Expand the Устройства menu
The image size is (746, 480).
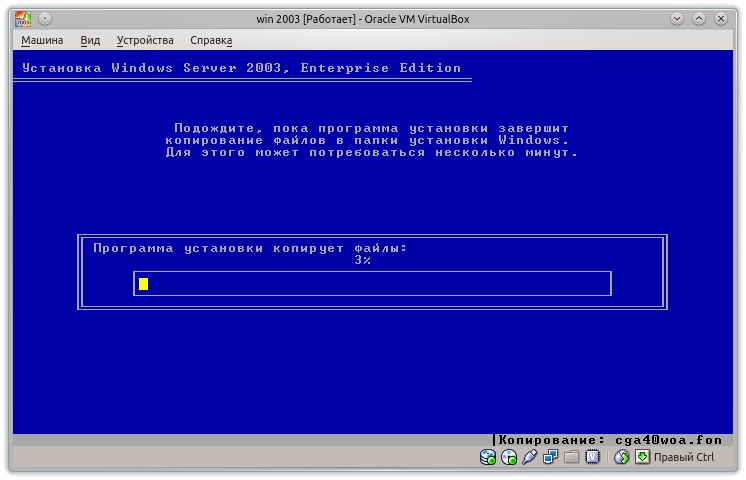point(145,40)
